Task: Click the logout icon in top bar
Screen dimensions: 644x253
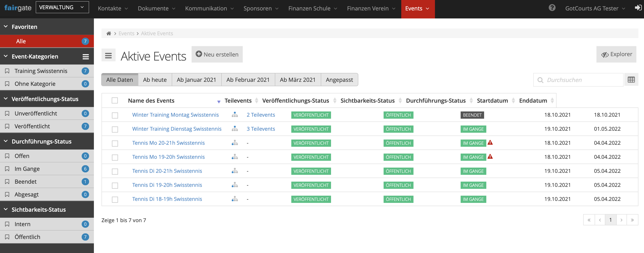Action: tap(638, 8)
